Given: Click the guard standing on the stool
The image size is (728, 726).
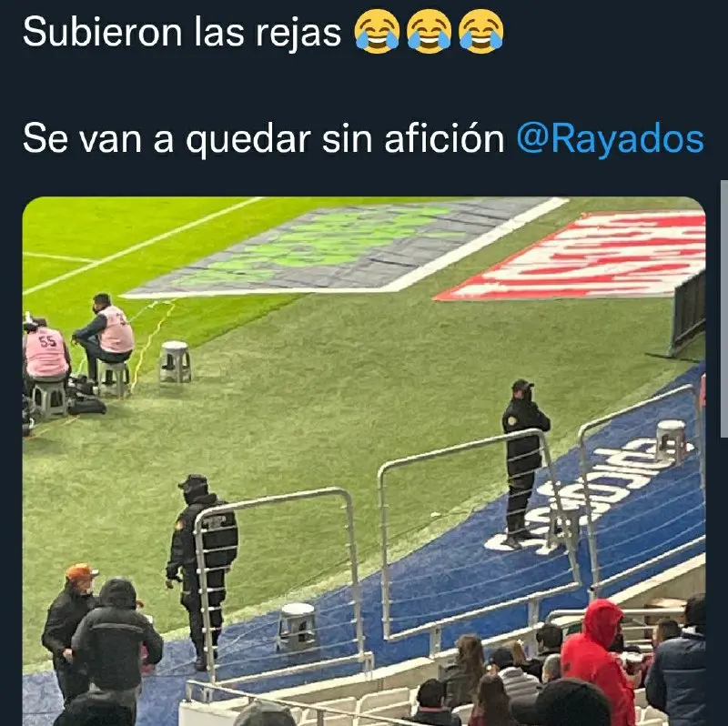Looking at the screenshot, I should pyautogui.click(x=524, y=463).
